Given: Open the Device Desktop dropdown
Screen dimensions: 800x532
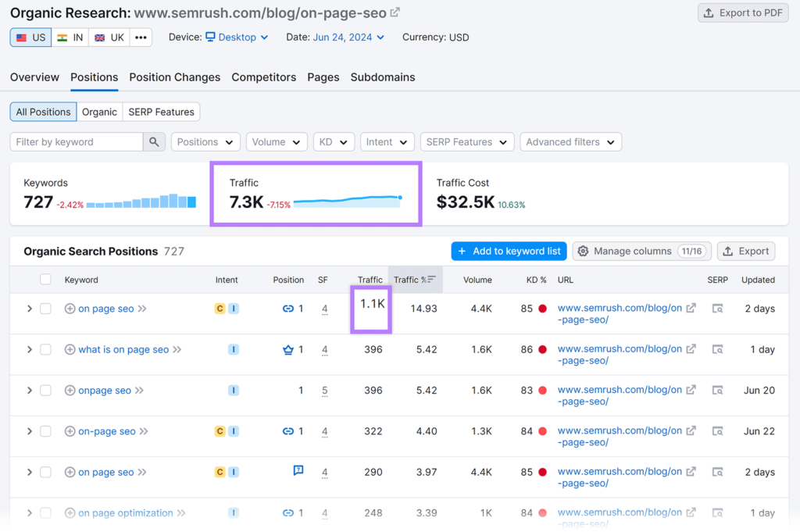Looking at the screenshot, I should coord(237,37).
